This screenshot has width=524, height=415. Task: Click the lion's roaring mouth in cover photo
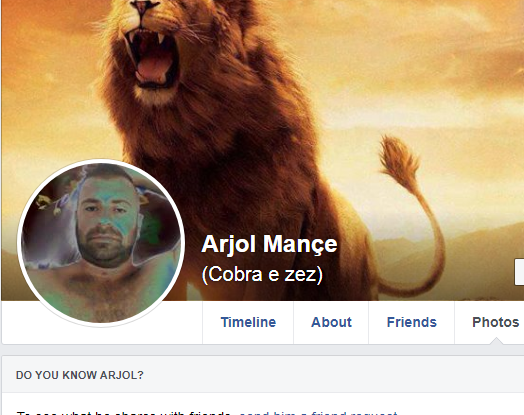[x=153, y=58]
